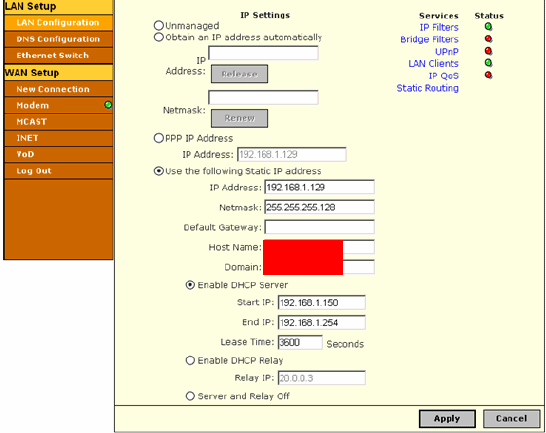The image size is (546, 433).
Task: Open the VoD menu entry
Action: pos(58,154)
